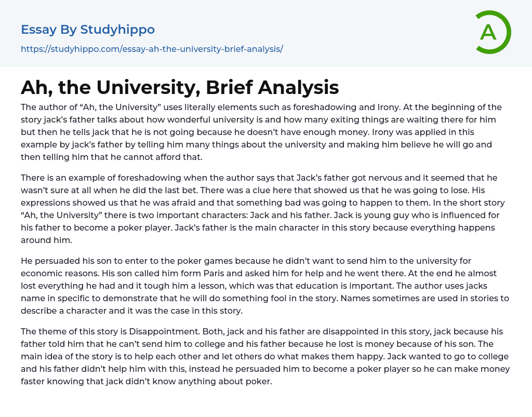Click the 'Essay By Studyhippo' header text

coord(88,30)
